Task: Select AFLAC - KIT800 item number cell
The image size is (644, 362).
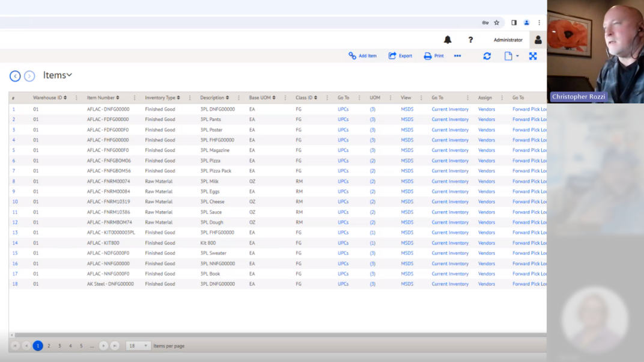Action: pyautogui.click(x=103, y=243)
